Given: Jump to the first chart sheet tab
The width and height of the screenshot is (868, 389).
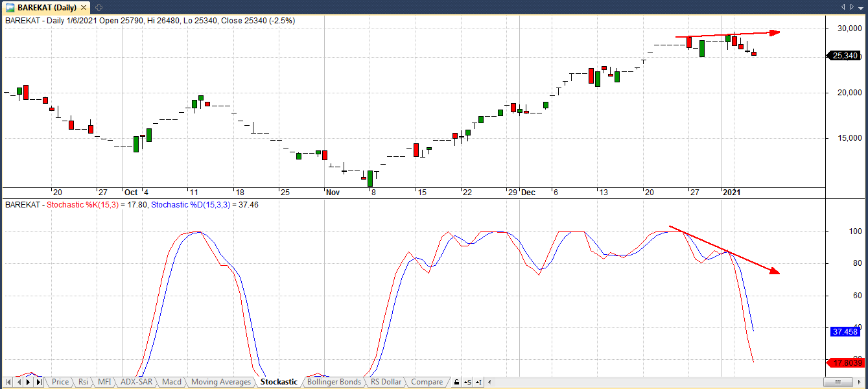Looking at the screenshot, I should click(x=8, y=383).
